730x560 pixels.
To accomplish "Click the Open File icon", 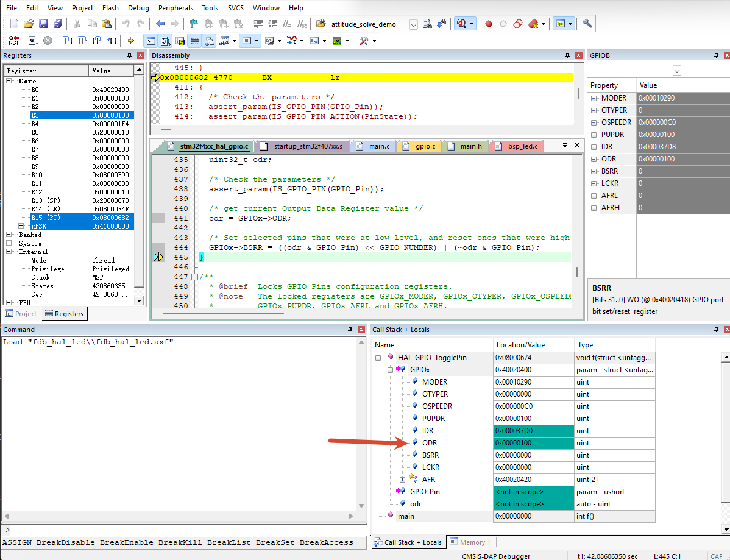I will point(29,24).
